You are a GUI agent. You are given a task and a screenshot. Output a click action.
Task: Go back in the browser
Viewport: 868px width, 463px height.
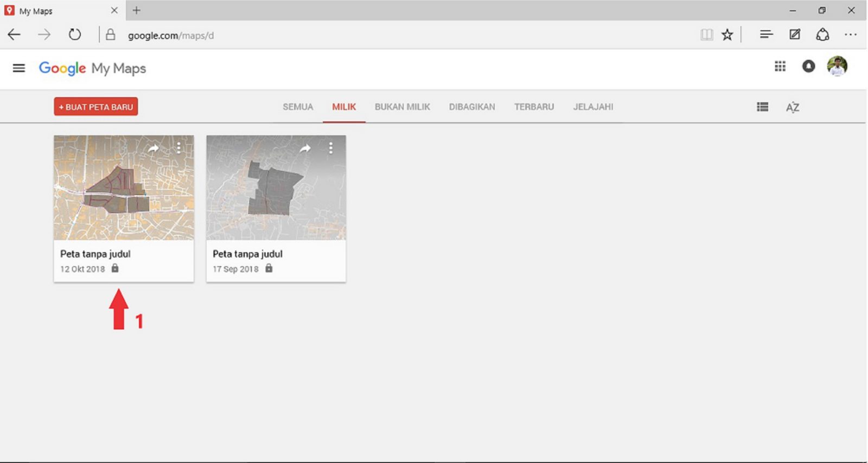point(14,35)
